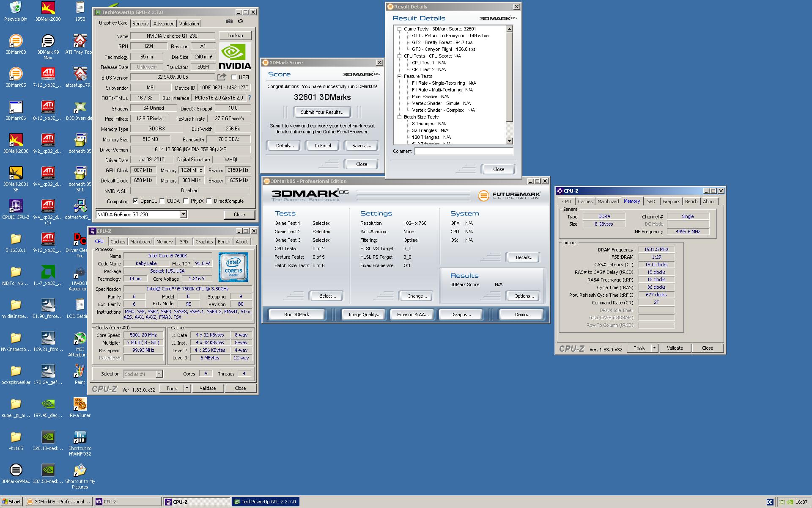
Task: Collapse the Game Tests tree node
Action: (x=399, y=29)
